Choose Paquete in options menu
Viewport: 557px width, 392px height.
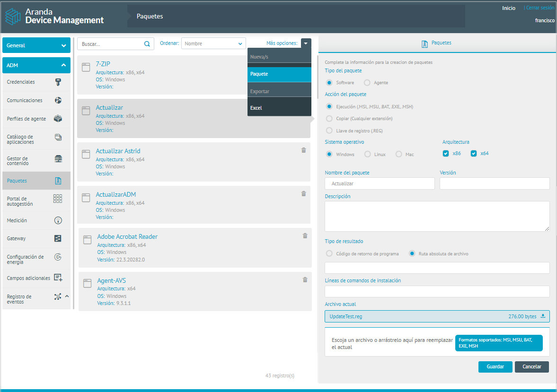click(x=279, y=74)
